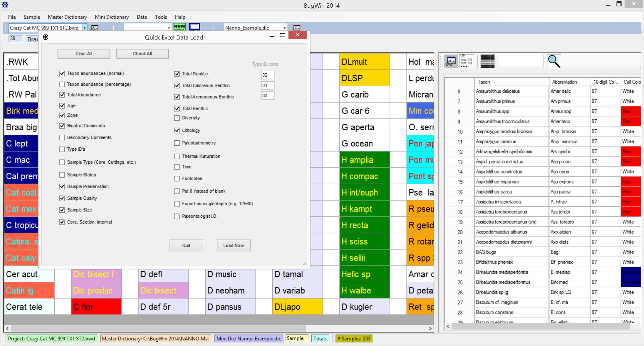Check the Put 0 instead of blank option
Screen dimensions: 644x346
pos(177,191)
